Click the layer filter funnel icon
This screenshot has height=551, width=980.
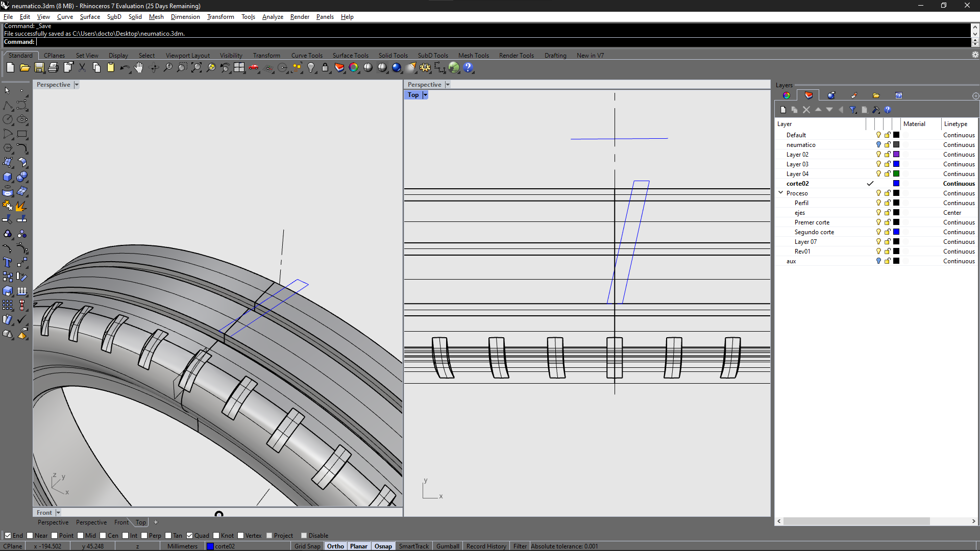[852, 110]
